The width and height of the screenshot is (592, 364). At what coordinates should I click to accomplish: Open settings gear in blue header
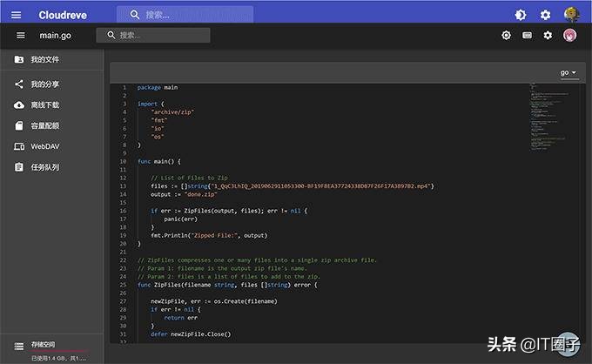[x=545, y=15]
